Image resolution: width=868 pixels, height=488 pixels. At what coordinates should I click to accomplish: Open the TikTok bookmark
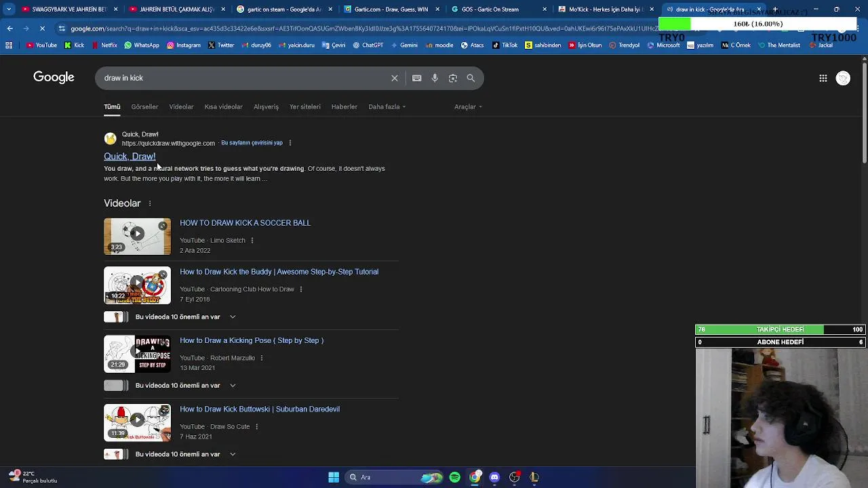tap(504, 45)
